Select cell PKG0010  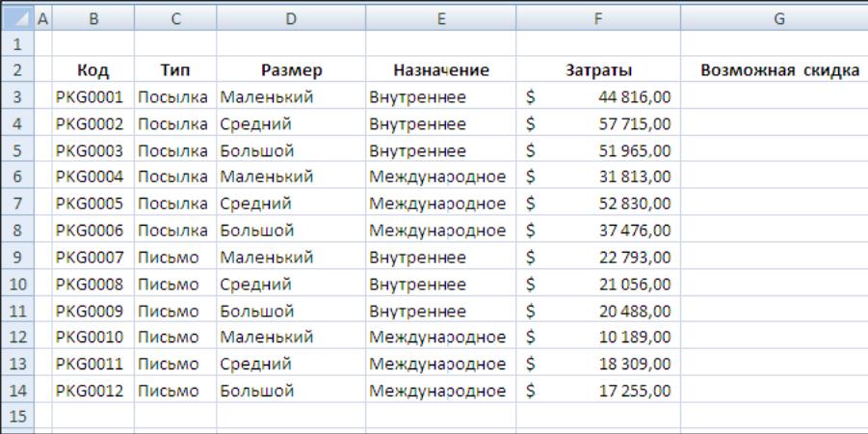click(93, 337)
